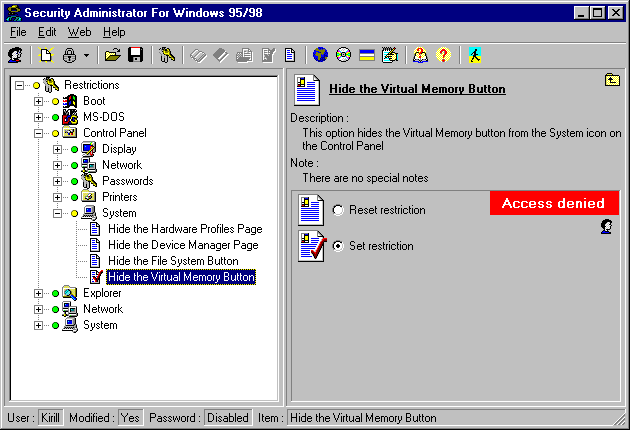Viewport: 630px width, 430px height.
Task: Click the up-level folder icon in the right panel
Action: coord(611,80)
